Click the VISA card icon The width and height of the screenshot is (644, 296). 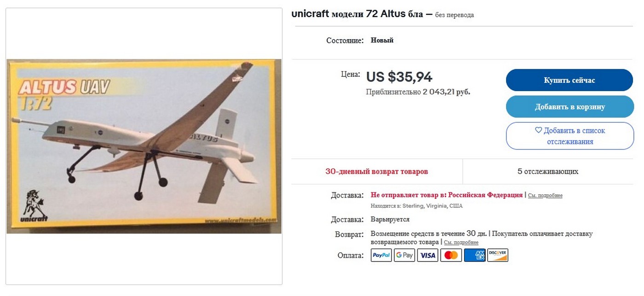click(x=428, y=255)
